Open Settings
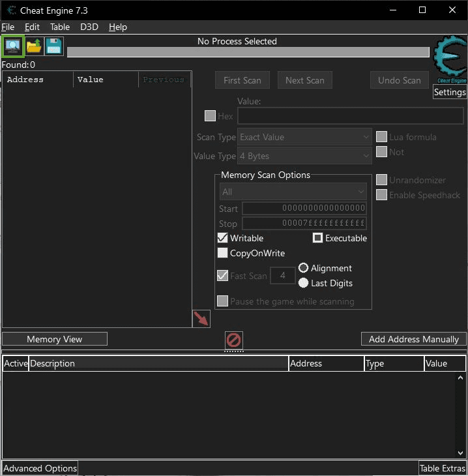This screenshot has width=468, height=476. point(450,92)
